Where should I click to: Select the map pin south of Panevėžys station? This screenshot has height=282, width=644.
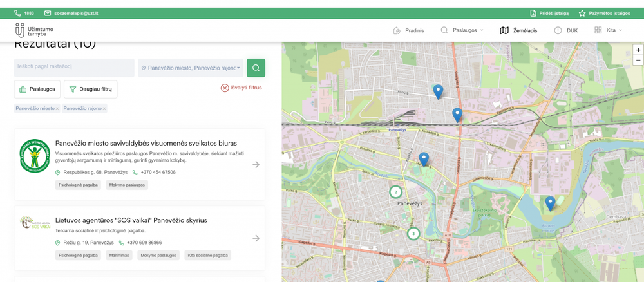pos(424,159)
